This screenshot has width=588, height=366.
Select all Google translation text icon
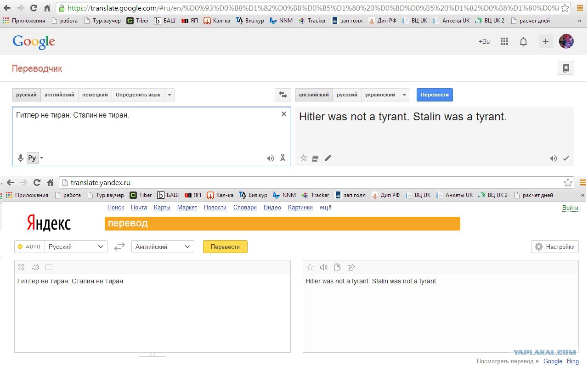coord(316,158)
